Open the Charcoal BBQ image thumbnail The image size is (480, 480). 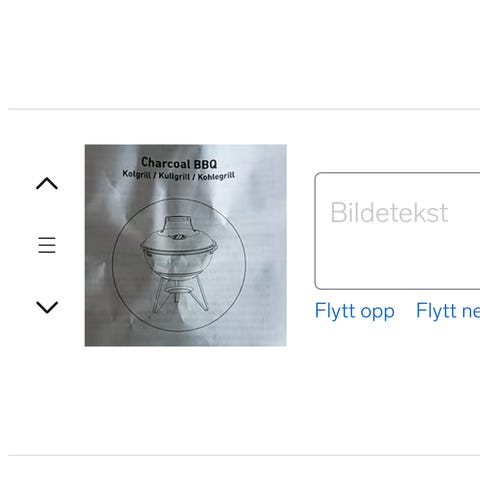186,245
